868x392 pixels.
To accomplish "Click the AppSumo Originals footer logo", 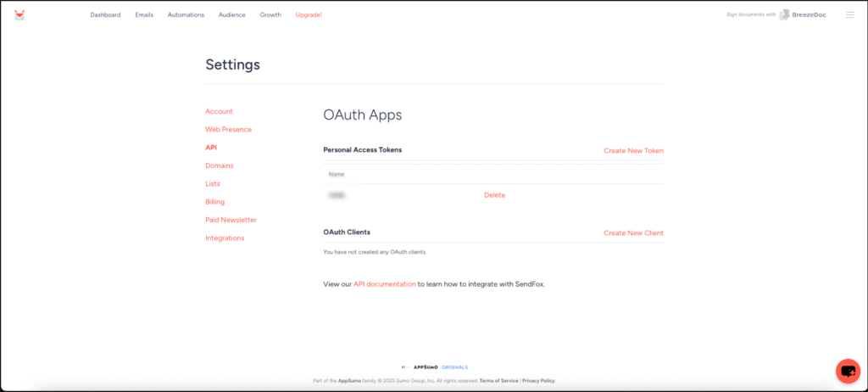I will [x=434, y=367].
